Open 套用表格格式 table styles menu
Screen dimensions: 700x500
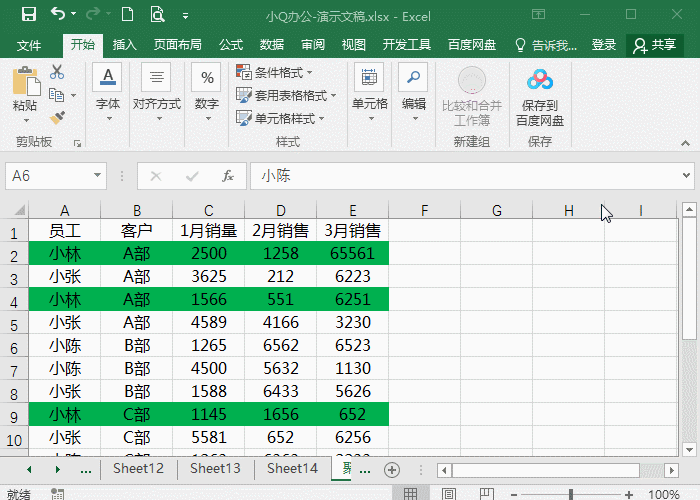[286, 95]
